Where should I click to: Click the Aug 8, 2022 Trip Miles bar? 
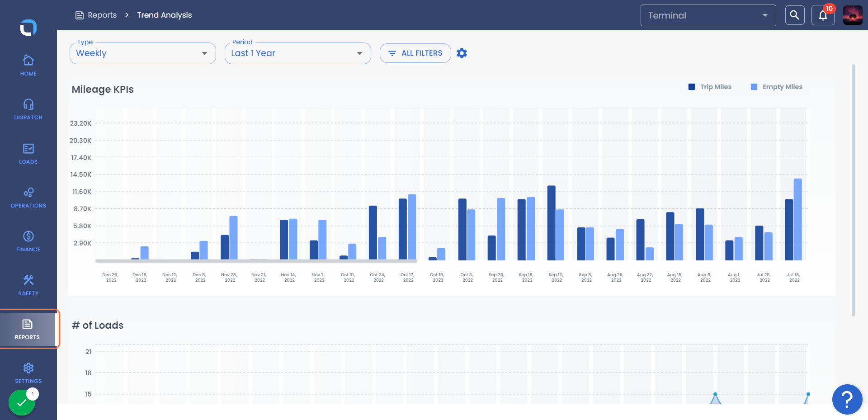point(700,234)
